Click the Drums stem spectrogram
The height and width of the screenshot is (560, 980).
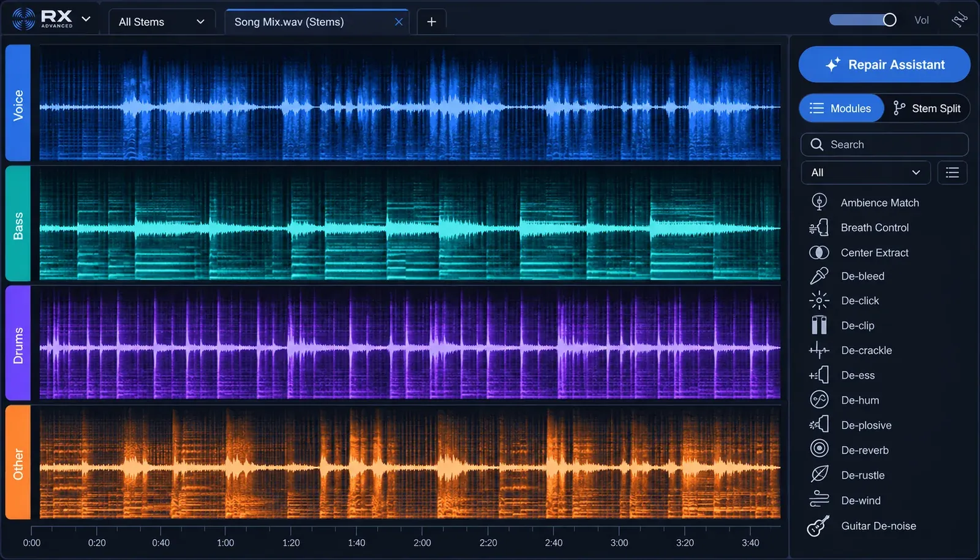click(410, 344)
